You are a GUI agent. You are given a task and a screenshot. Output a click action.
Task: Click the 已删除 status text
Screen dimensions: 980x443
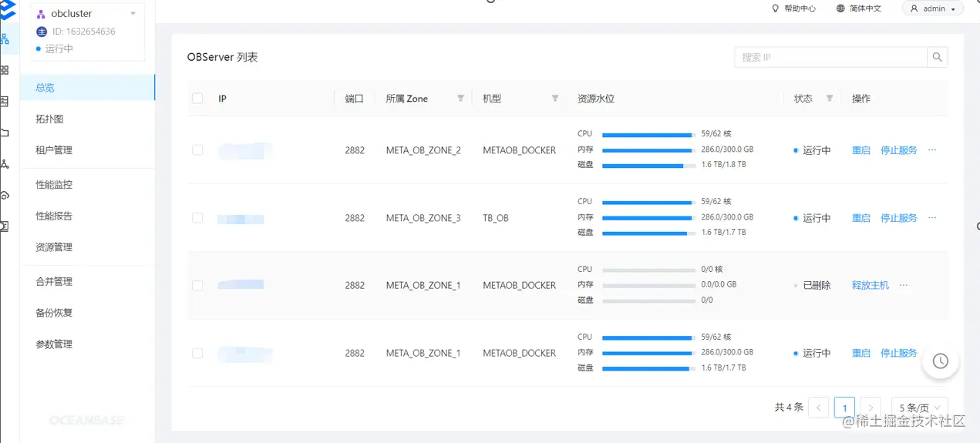817,285
